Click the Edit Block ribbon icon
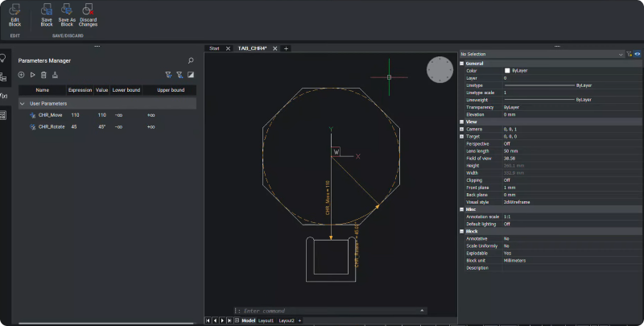Viewport: 644px width, 326px height. click(x=14, y=14)
